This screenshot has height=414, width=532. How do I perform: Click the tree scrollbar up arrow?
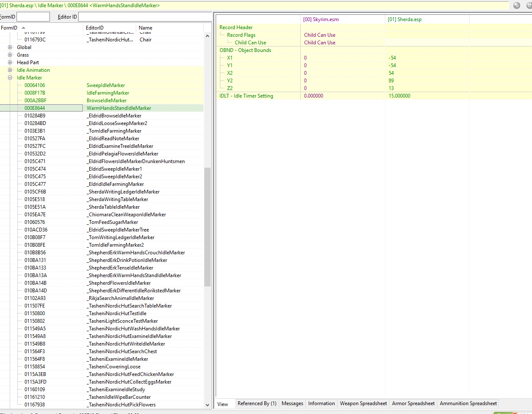[207, 36]
